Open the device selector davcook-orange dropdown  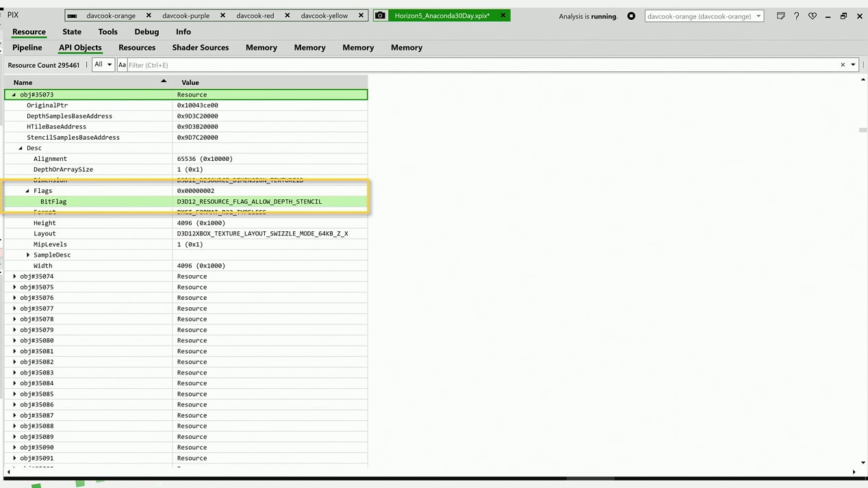click(704, 16)
